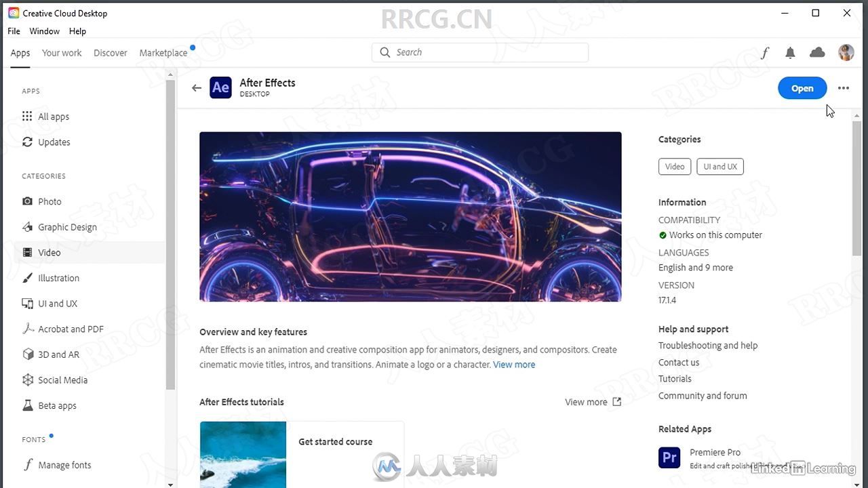Go back using the arrow icon
The image size is (868, 488).
coord(197,87)
